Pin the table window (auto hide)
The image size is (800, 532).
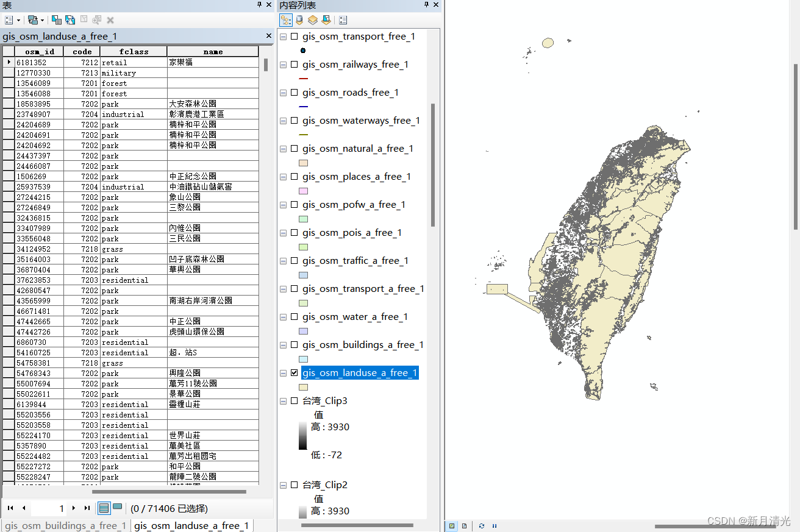pos(259,5)
